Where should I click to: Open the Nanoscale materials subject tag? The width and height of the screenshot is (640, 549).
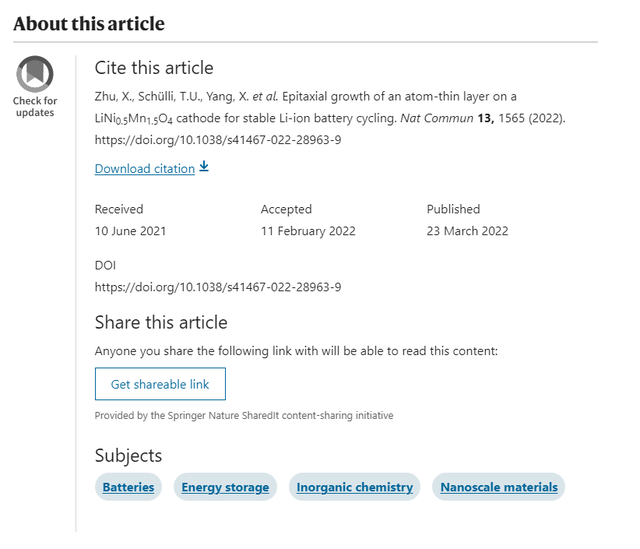tap(500, 487)
